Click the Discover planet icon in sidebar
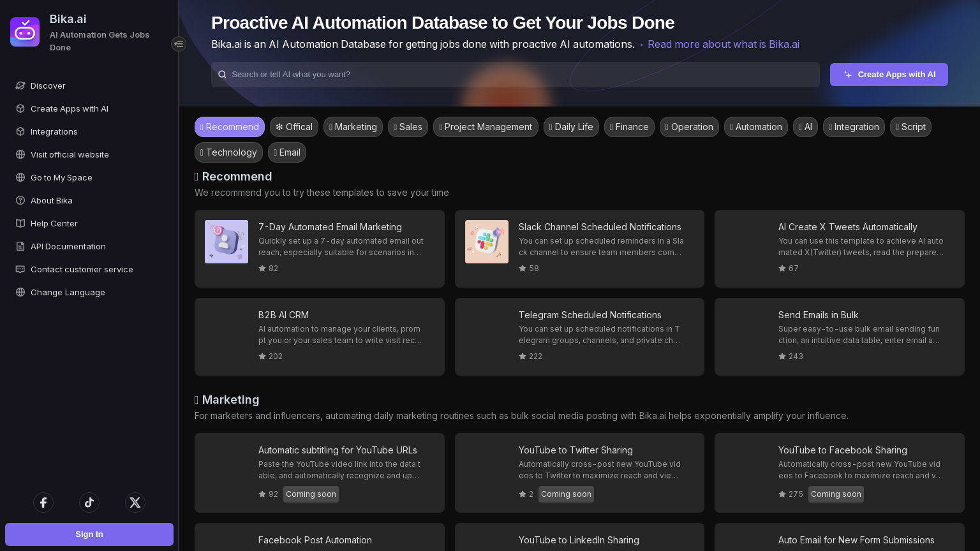 [x=20, y=85]
